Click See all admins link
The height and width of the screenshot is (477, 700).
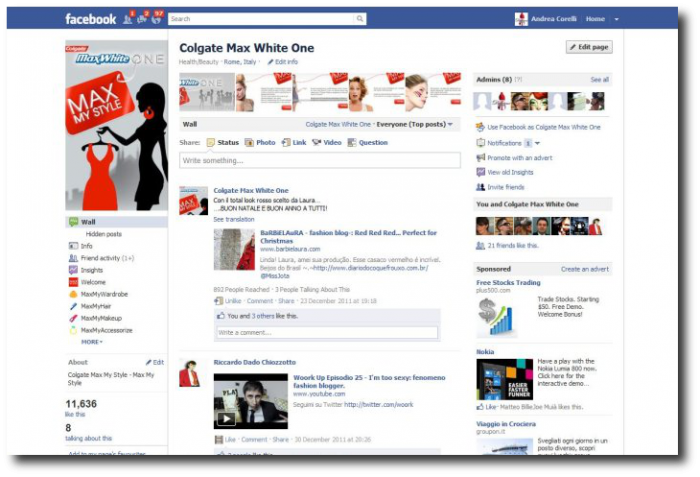click(600, 80)
